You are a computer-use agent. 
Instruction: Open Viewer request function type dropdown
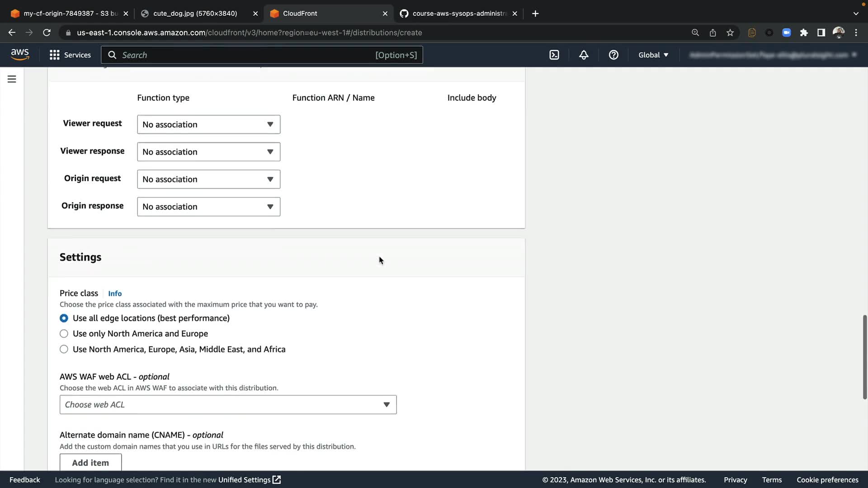tap(208, 124)
